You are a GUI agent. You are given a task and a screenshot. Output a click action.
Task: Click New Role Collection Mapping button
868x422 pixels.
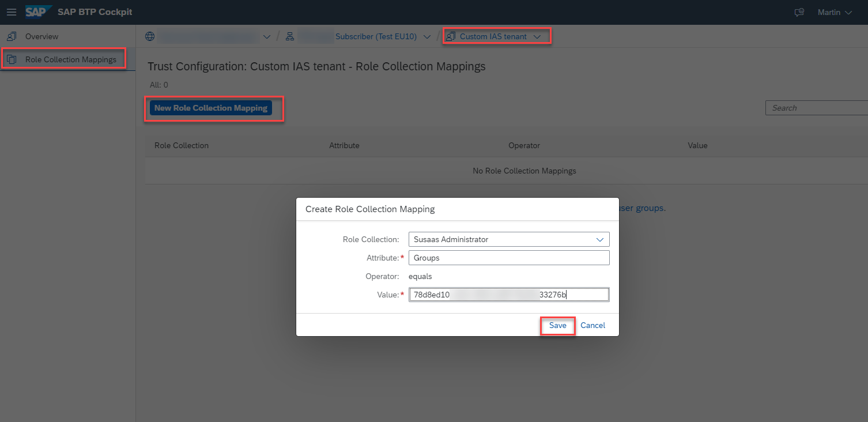pos(211,108)
